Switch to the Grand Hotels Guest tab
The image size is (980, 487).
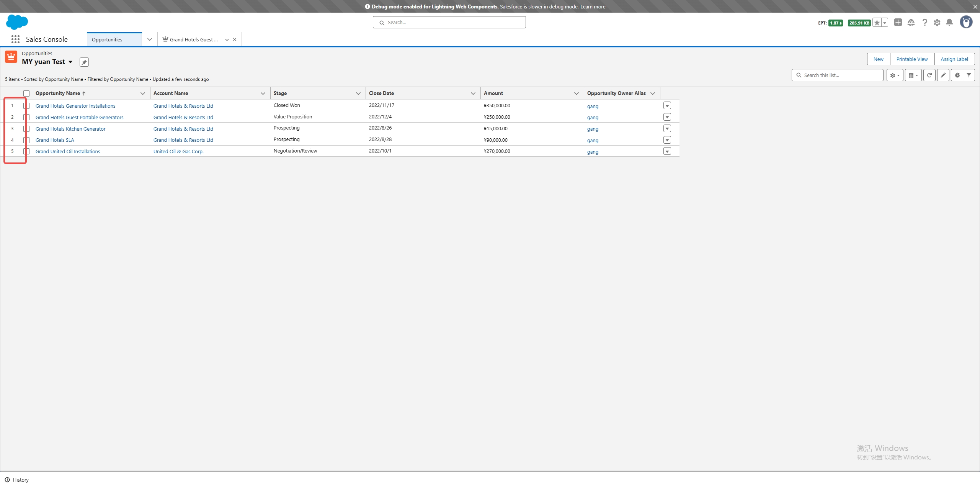pyautogui.click(x=191, y=40)
